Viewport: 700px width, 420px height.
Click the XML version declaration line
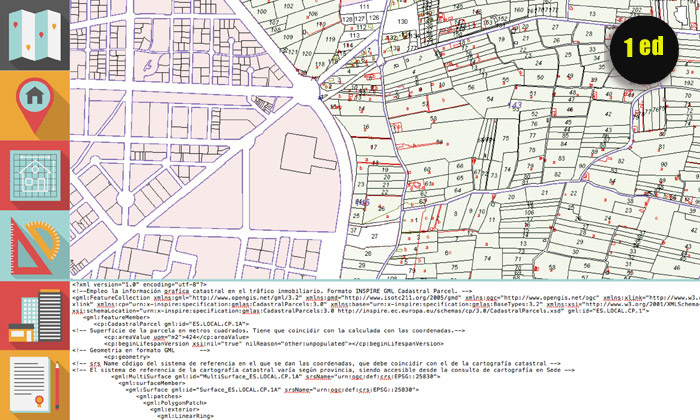[139, 284]
